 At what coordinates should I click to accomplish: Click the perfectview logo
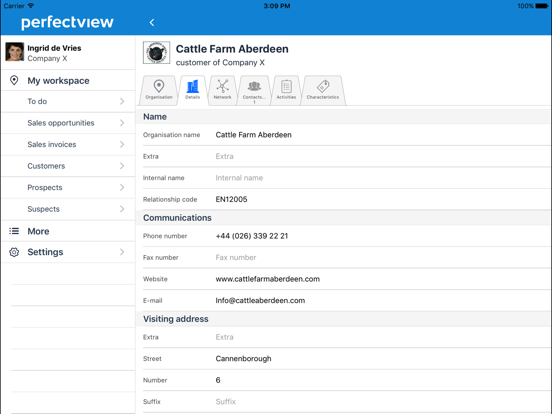click(67, 23)
